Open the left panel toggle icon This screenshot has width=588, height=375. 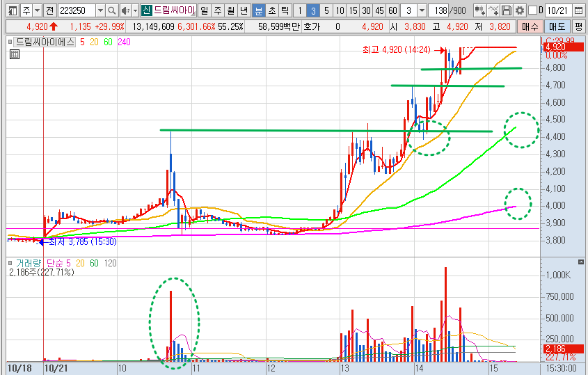click(x=13, y=10)
